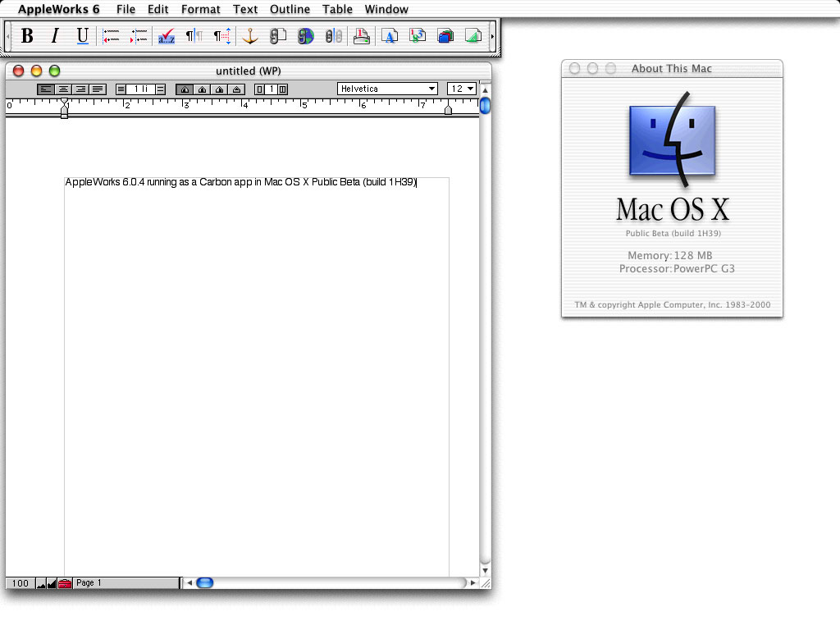
Task: Open the Helvetica font dropdown
Action: point(387,89)
